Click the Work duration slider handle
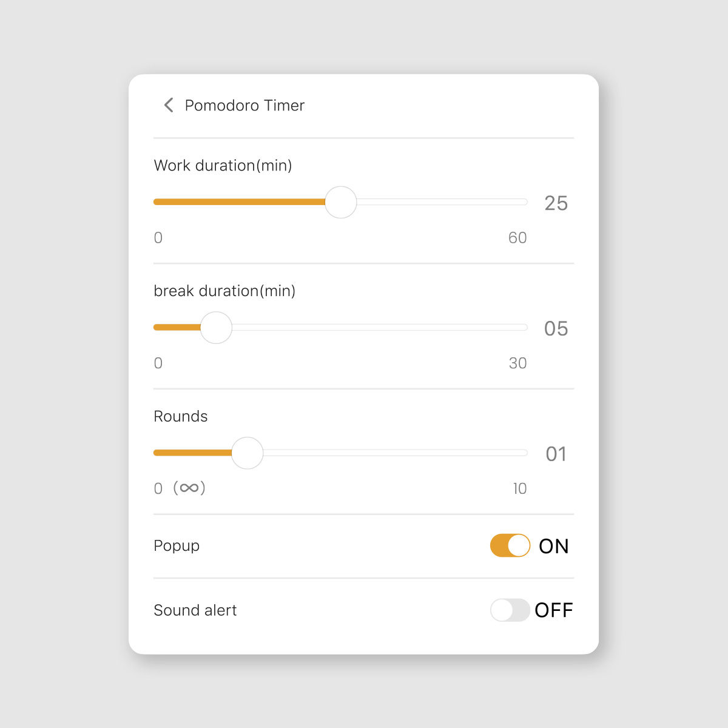 (340, 201)
